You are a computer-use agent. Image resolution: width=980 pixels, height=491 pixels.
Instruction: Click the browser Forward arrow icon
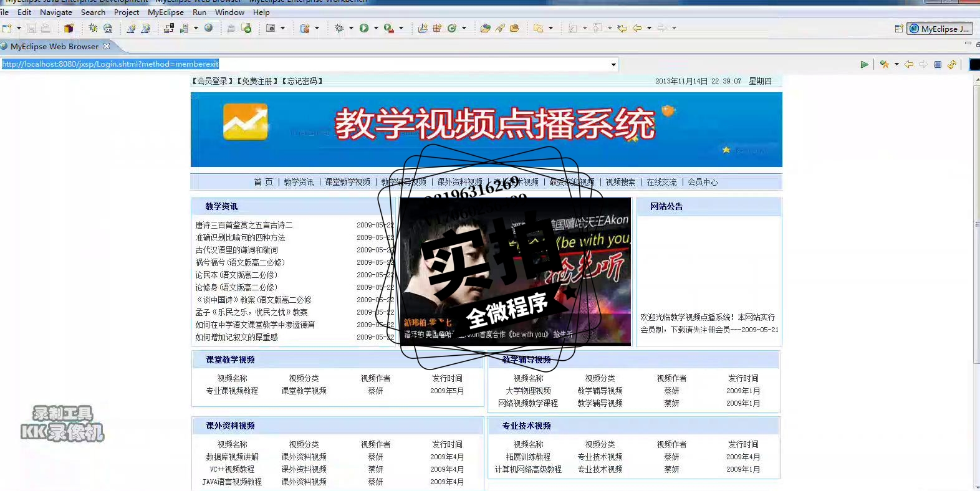923,64
